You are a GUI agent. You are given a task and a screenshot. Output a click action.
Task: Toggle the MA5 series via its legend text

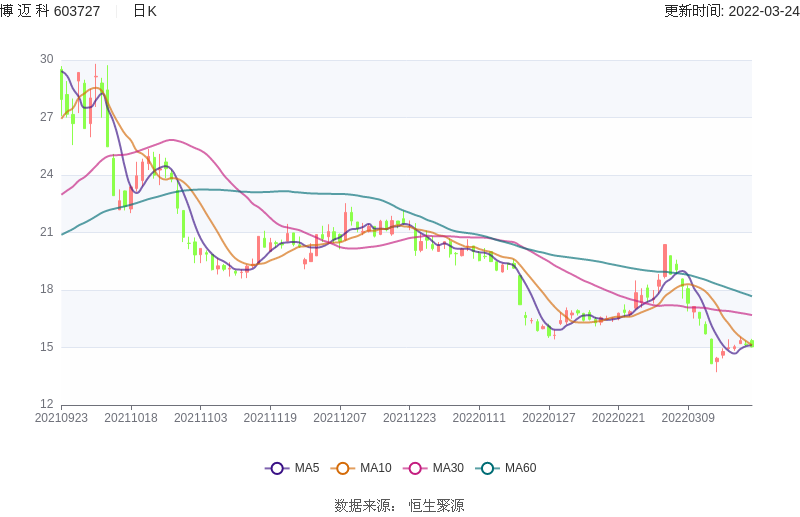click(307, 468)
